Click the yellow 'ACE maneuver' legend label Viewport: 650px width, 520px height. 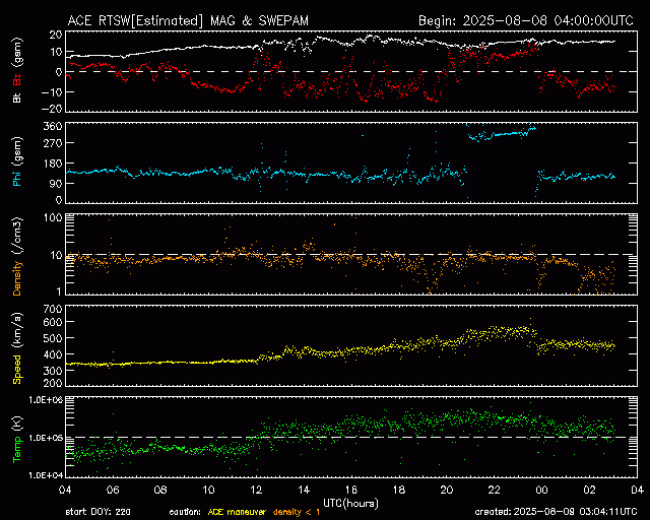(236, 512)
